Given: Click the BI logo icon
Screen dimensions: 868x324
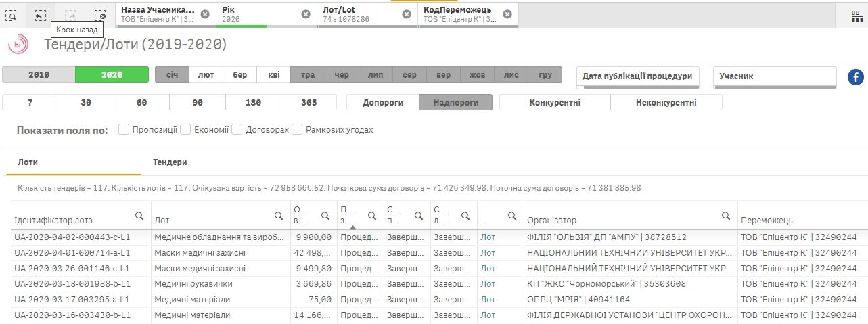Looking at the screenshot, I should click(17, 45).
